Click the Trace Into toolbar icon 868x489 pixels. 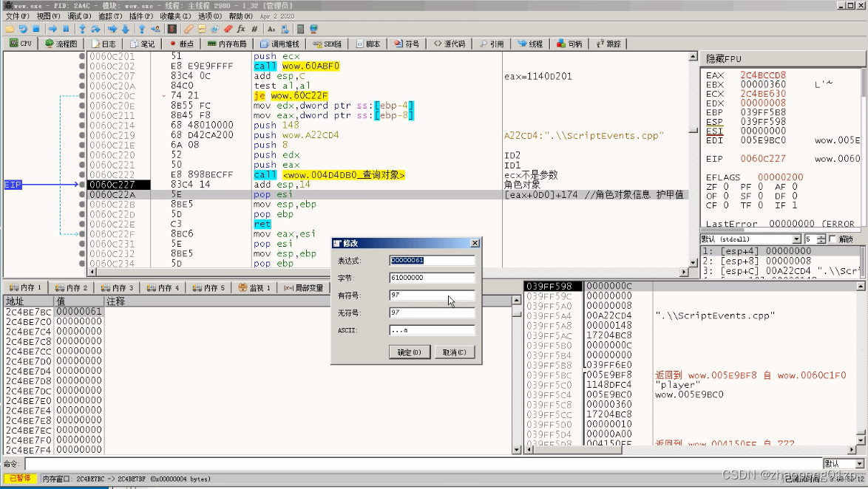tap(112, 29)
